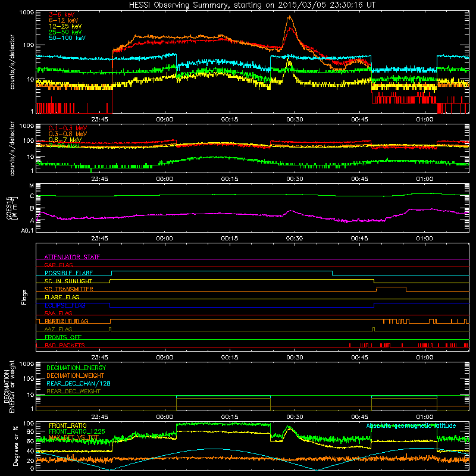
Task: Select the Degrees or % axis title
Action: tap(15, 446)
